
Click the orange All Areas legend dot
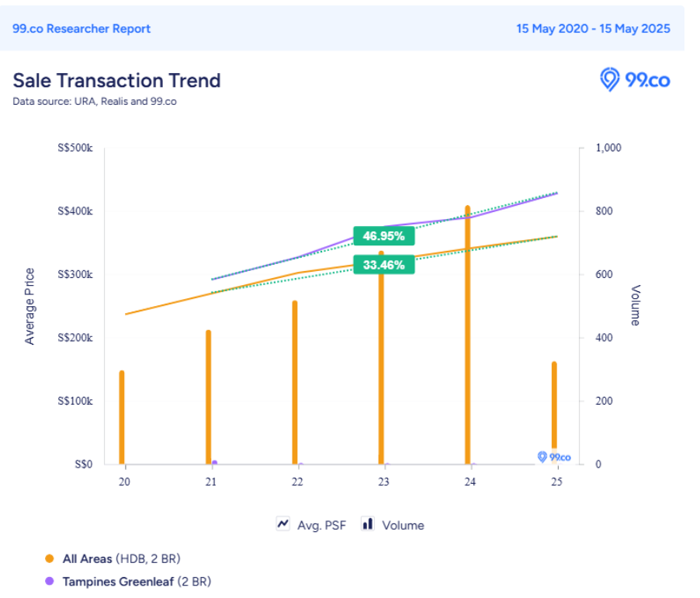click(50, 558)
